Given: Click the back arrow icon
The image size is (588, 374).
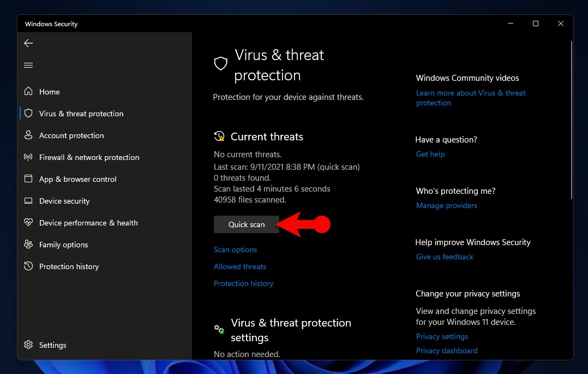Looking at the screenshot, I should pos(28,43).
